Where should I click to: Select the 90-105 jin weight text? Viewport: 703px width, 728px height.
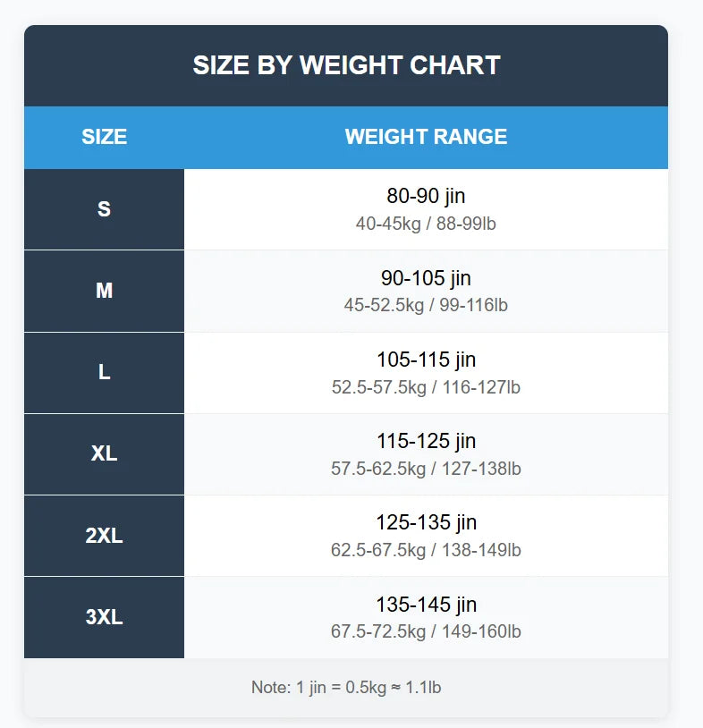(x=426, y=278)
